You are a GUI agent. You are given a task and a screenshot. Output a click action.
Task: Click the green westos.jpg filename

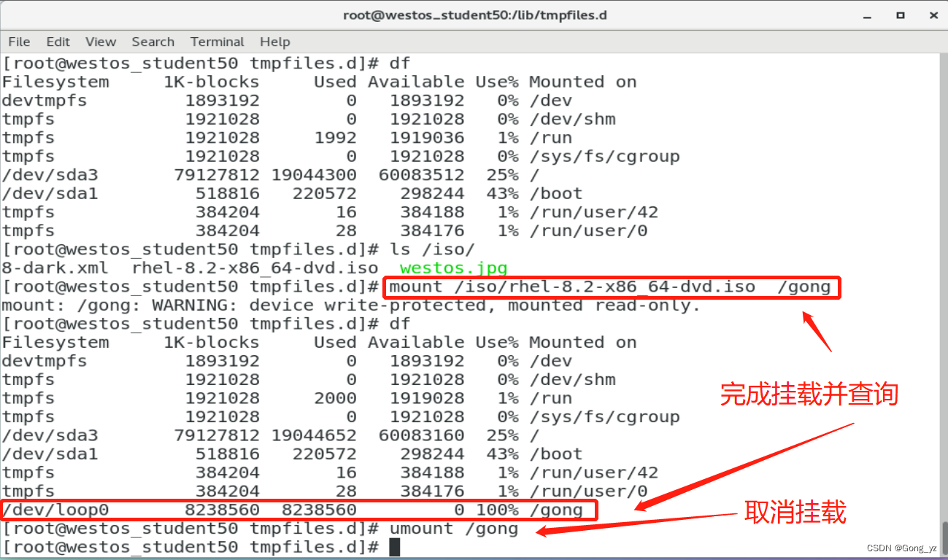coord(452,268)
